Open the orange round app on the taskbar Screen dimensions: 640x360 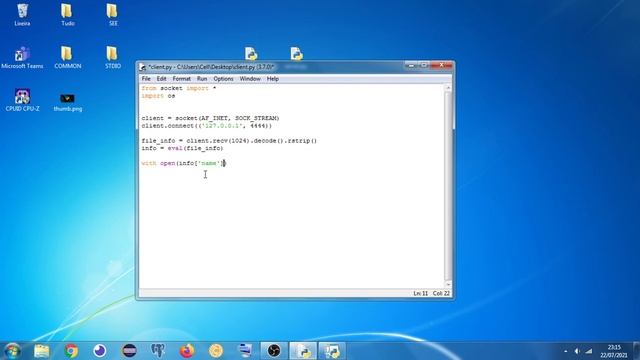tap(216, 351)
